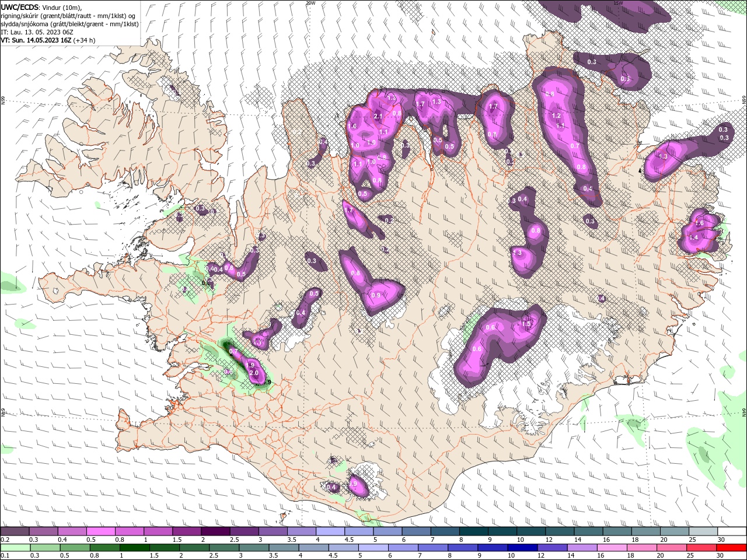Viewport: 747px width, 560px height.
Task: Click the '2.0' precipitation value on the map
Action: point(254,373)
